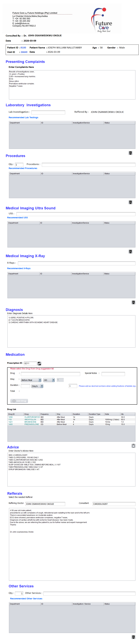Open the Day/s duration type dropdown
Viewport: 139px width, 644px height.
(37, 386)
